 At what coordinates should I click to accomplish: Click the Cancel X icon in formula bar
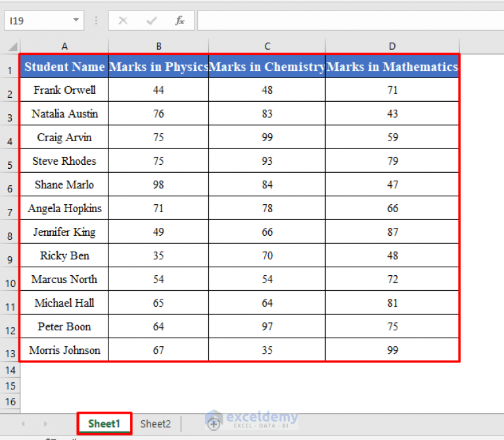(x=123, y=21)
